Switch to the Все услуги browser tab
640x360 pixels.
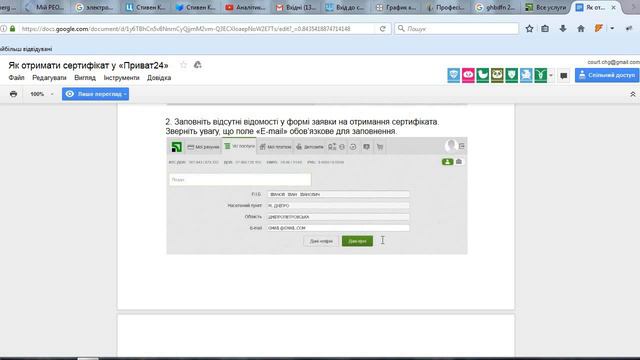click(x=546, y=7)
